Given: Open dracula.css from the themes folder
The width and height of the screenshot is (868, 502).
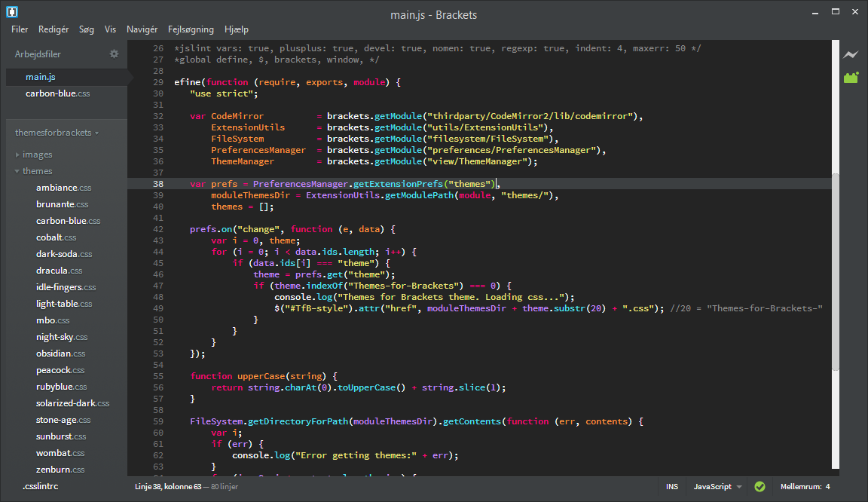Looking at the screenshot, I should 59,271.
